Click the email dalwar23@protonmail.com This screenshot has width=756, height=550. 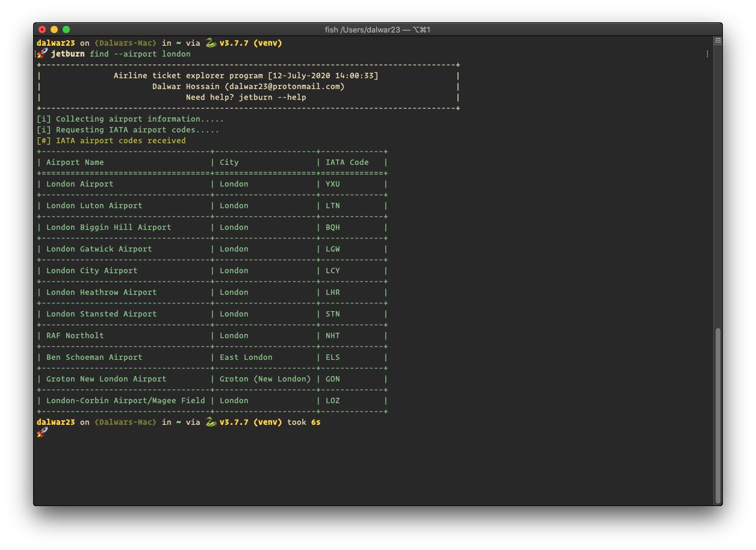(285, 86)
